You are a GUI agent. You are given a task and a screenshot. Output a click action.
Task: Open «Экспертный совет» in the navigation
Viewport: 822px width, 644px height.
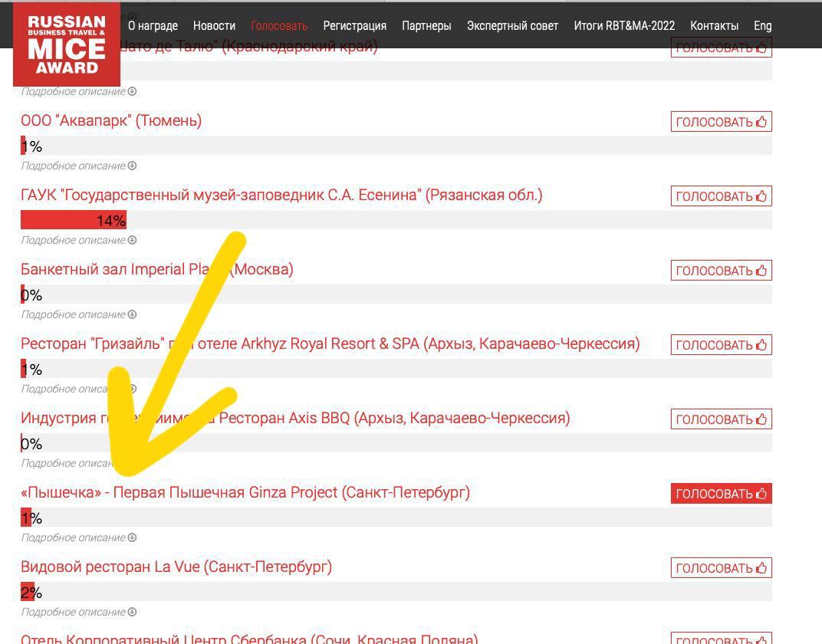coord(512,25)
